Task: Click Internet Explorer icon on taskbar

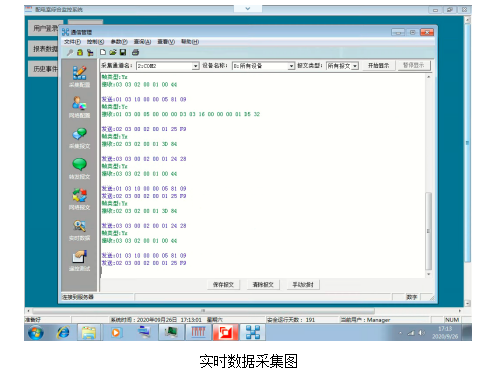Action: (63, 332)
